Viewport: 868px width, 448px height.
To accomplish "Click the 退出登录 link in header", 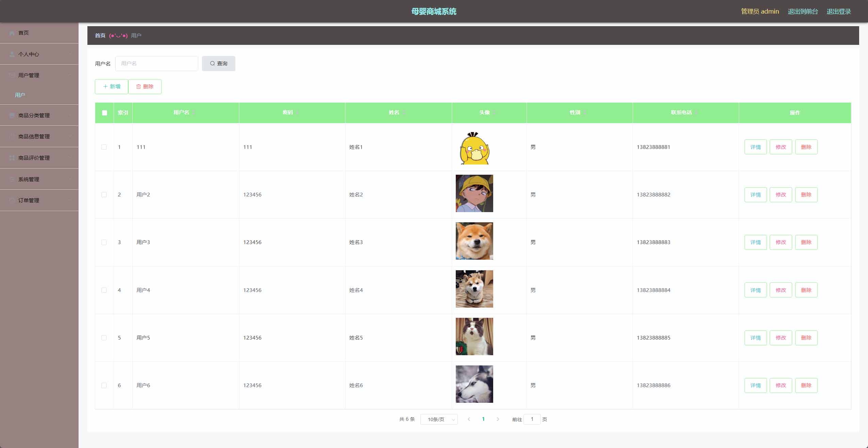I will click(x=839, y=12).
